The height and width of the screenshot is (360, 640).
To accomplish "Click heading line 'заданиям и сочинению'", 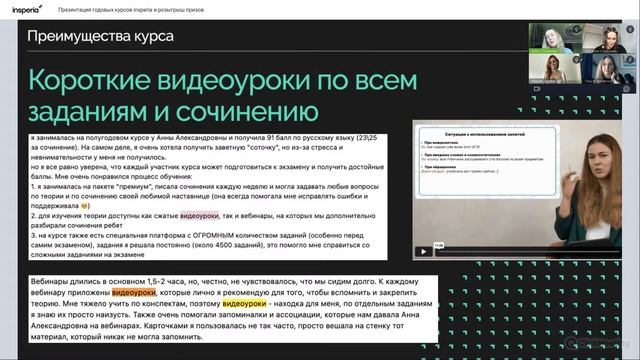I will 173,111.
